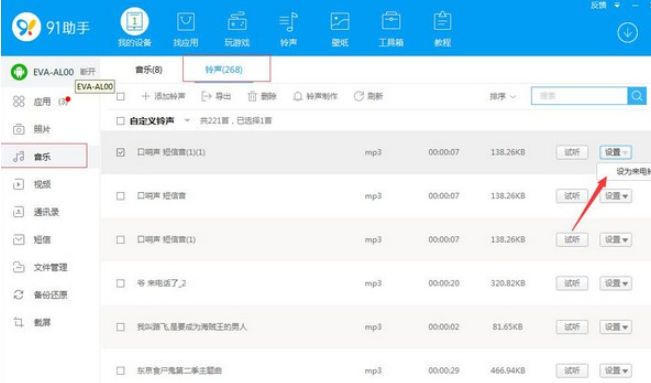Click 铃声制作 ringtone maker
This screenshot has height=383, width=651.
315,96
